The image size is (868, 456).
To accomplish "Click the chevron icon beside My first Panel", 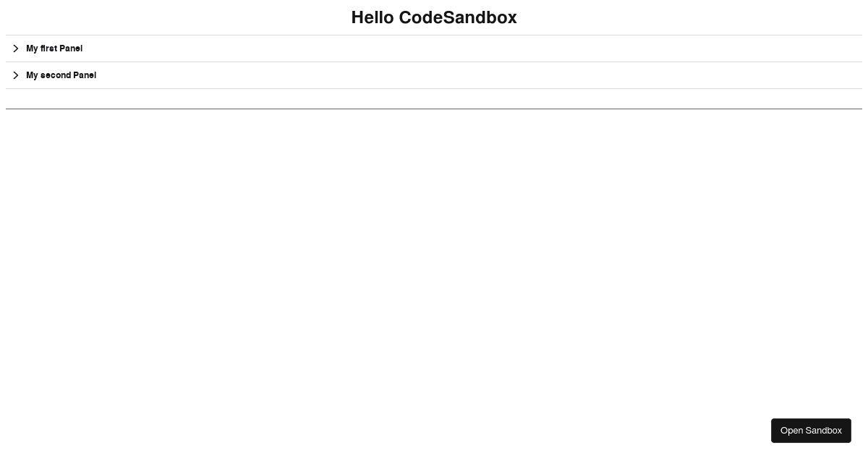I will pyautogui.click(x=15, y=48).
